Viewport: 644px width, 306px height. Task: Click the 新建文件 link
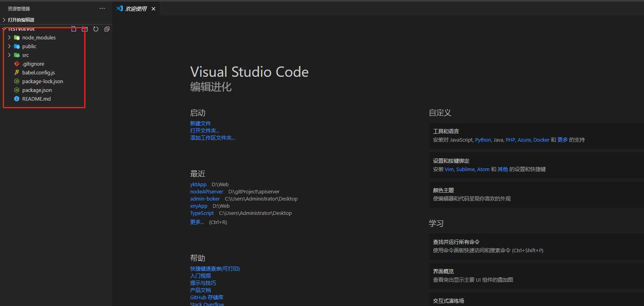(200, 124)
